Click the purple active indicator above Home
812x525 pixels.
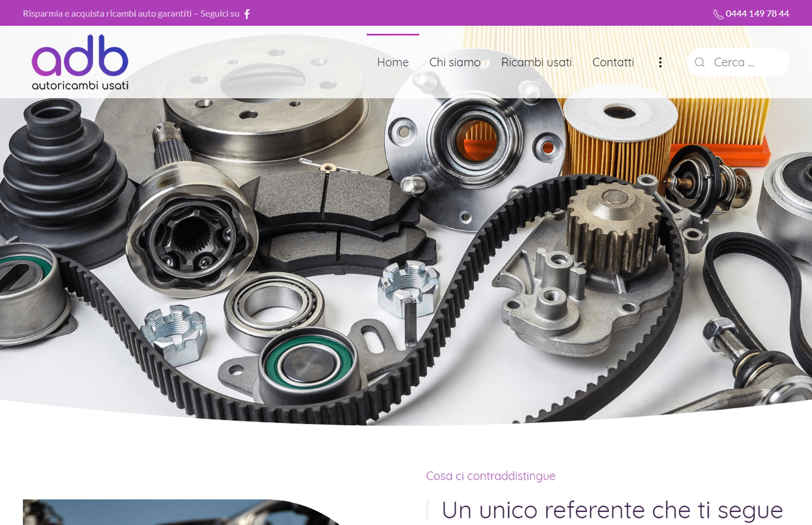click(x=393, y=34)
